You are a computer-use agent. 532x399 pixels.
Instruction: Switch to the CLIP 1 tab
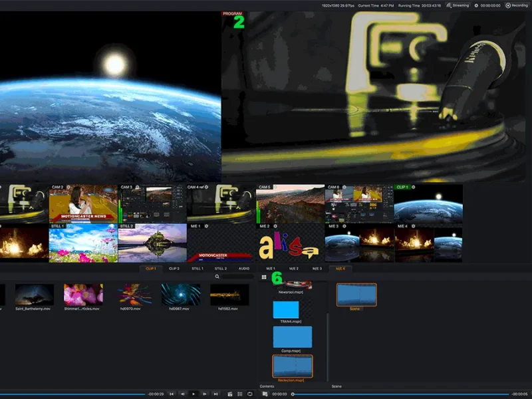point(151,269)
